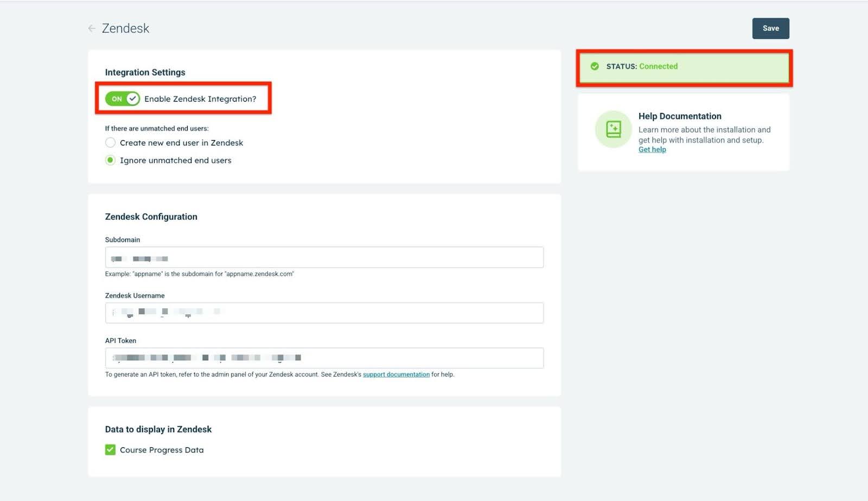
Task: Go back using the arrow beside Zendesk
Action: point(92,28)
